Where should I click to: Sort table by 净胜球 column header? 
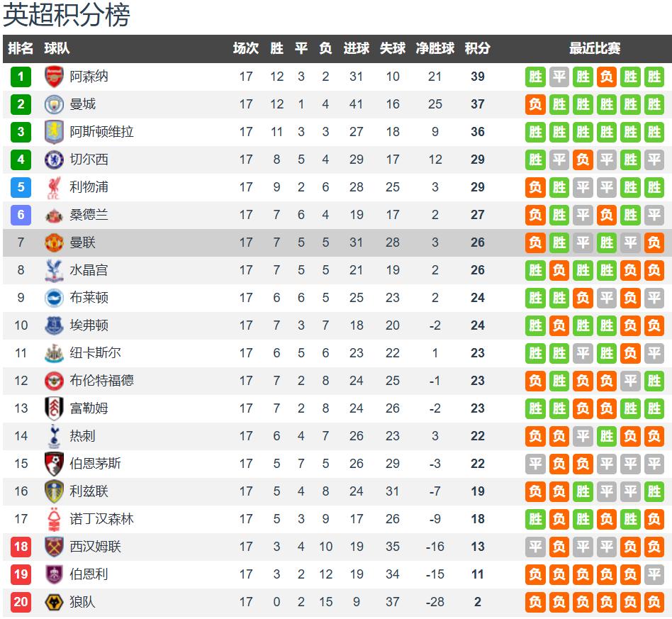pos(435,48)
